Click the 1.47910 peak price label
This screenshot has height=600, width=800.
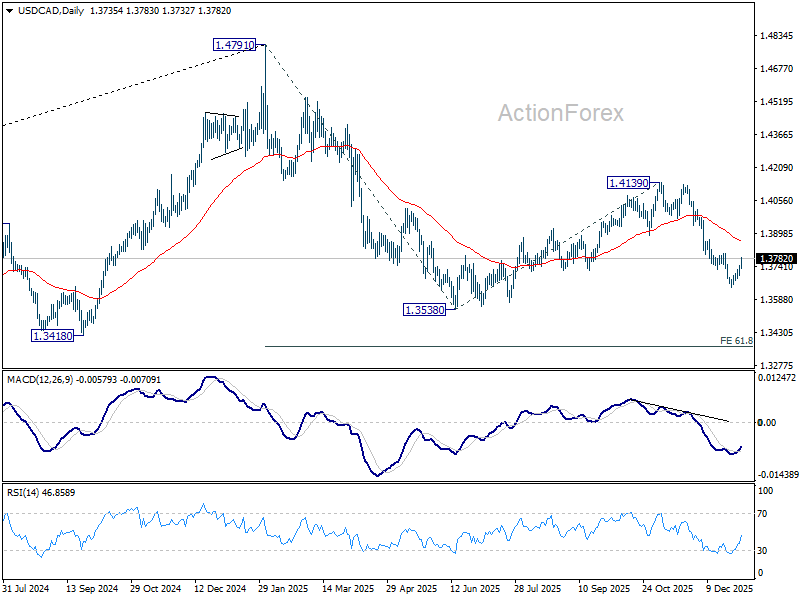pos(234,45)
